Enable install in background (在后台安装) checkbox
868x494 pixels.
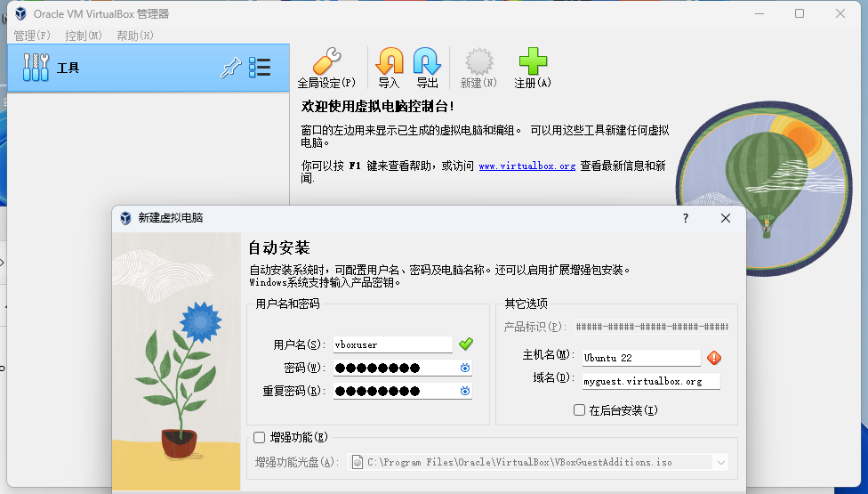click(x=580, y=409)
